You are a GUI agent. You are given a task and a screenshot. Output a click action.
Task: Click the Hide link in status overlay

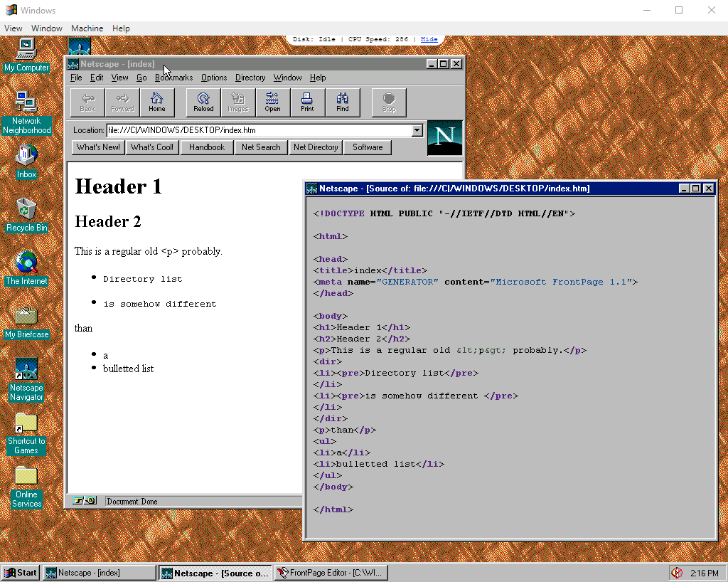(x=429, y=39)
